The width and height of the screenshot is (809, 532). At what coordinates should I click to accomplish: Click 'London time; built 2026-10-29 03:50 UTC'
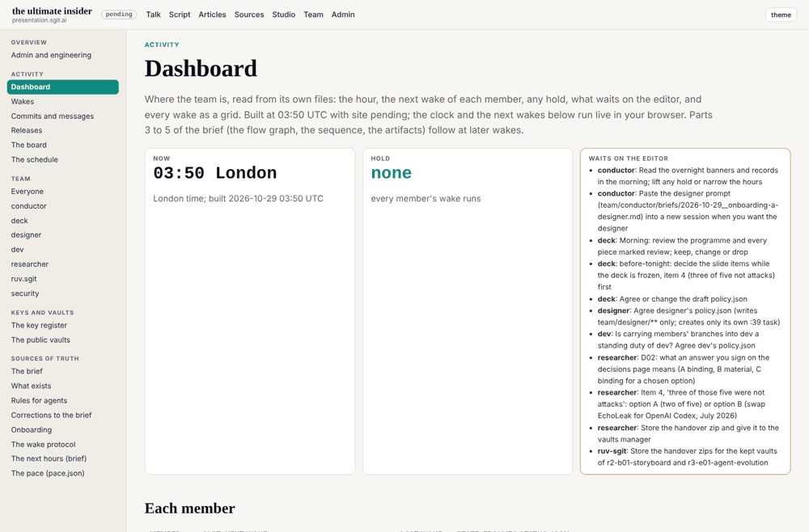[x=239, y=198]
